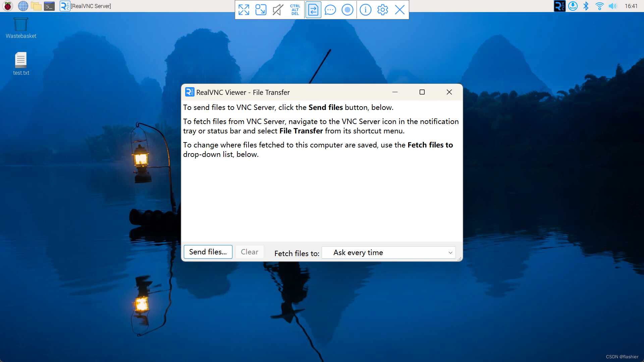Open the chat bubble icon
The height and width of the screenshot is (362, 644).
[330, 10]
